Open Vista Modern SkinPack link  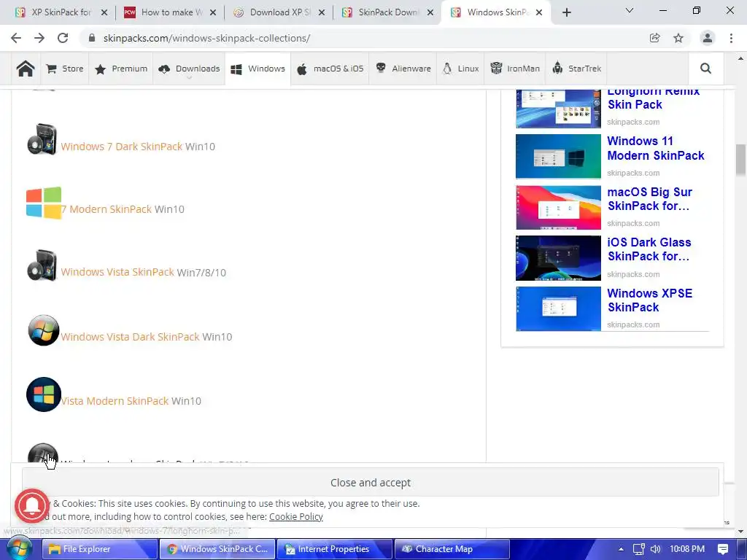(115, 400)
